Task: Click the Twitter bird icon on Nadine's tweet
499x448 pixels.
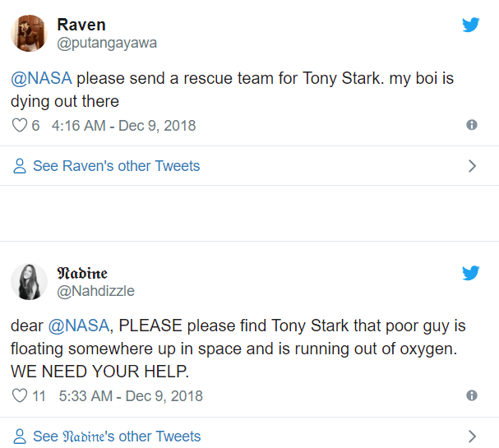Action: click(x=470, y=273)
